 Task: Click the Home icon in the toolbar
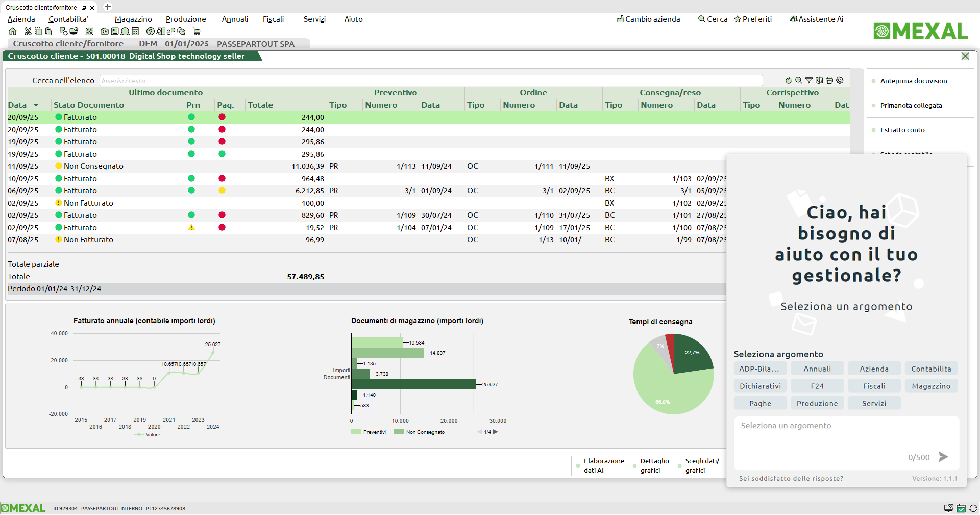coord(13,32)
